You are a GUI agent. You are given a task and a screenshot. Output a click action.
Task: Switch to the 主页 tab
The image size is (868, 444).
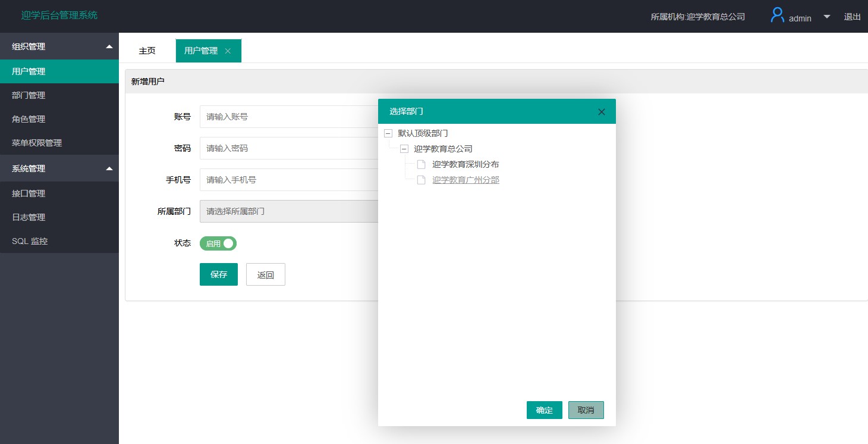pos(147,51)
